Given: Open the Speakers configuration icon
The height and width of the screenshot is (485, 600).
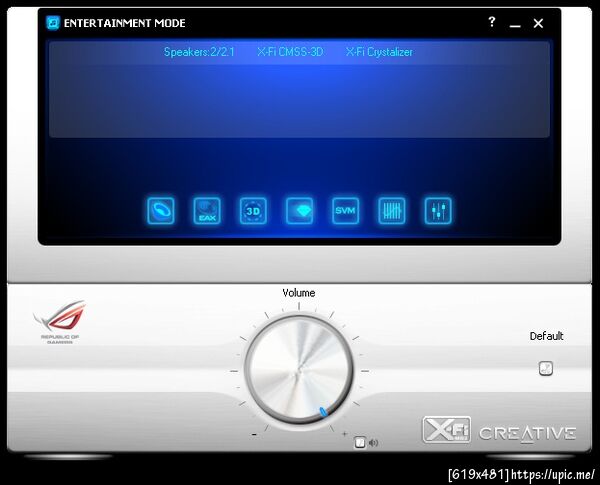Looking at the screenshot, I should (161, 211).
